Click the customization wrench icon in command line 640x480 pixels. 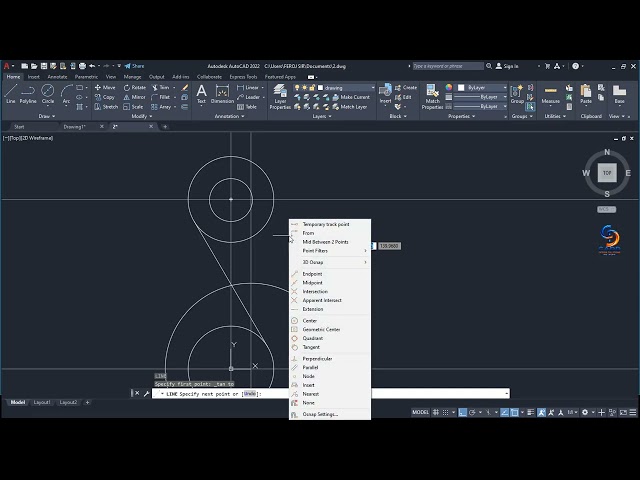(147, 393)
